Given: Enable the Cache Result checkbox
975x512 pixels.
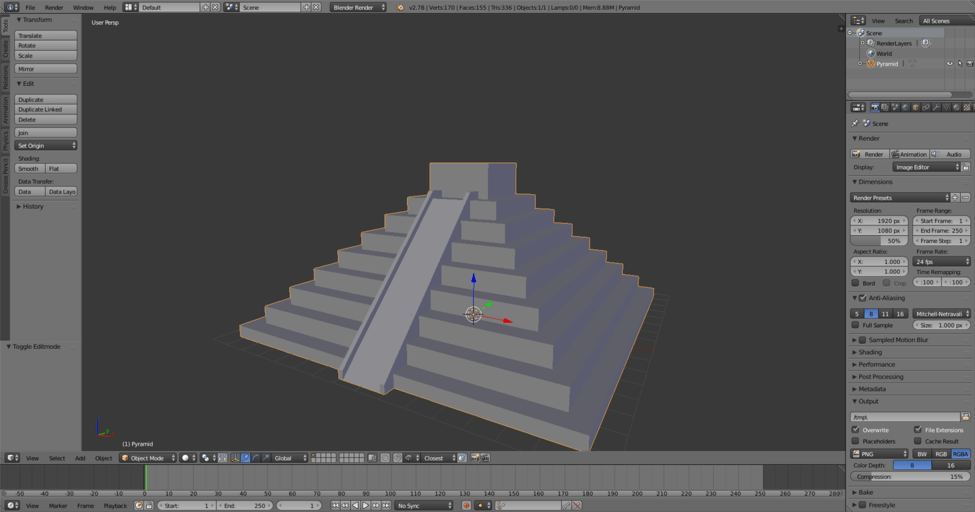Looking at the screenshot, I should click(x=918, y=441).
